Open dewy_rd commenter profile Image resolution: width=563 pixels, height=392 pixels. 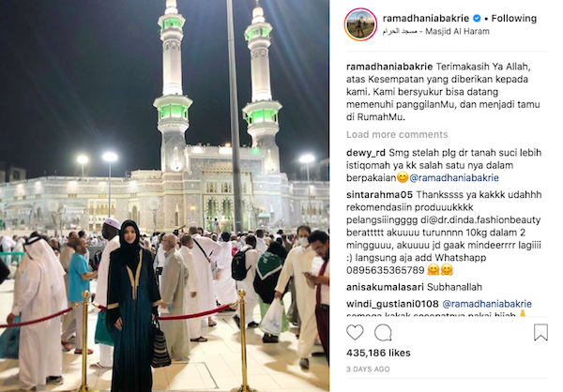click(x=366, y=153)
